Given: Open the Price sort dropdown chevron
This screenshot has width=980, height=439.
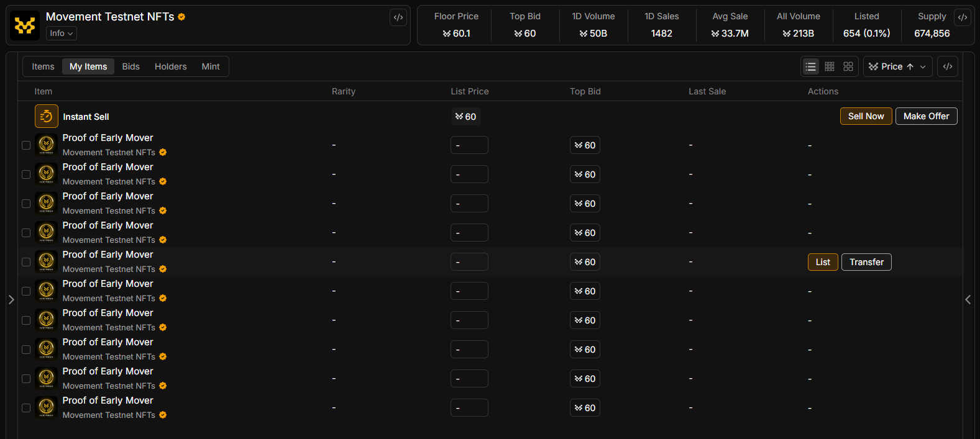Looking at the screenshot, I should (x=923, y=66).
